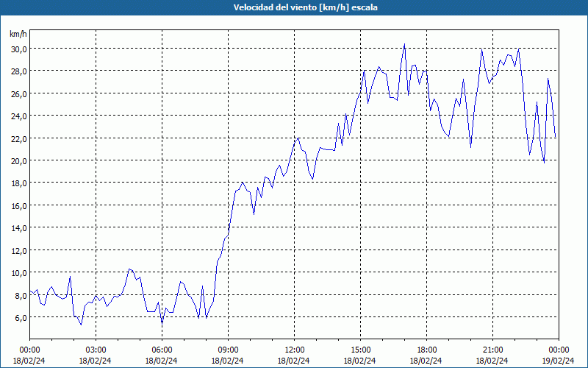Click the '18:00' x-axis time label

click(426, 350)
